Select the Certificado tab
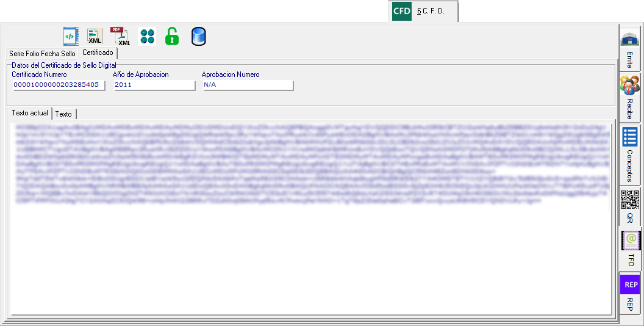 click(x=98, y=53)
